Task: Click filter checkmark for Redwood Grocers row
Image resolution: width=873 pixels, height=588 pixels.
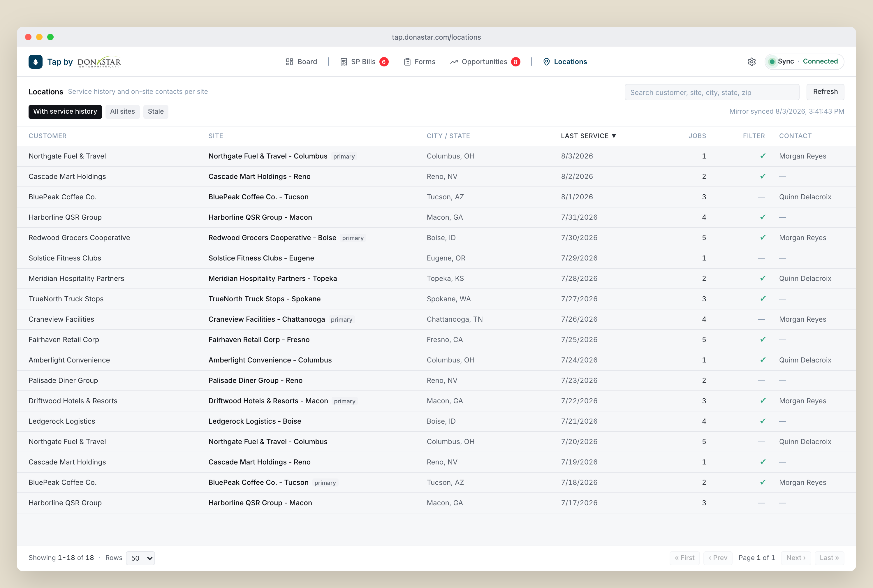Action: pyautogui.click(x=762, y=237)
